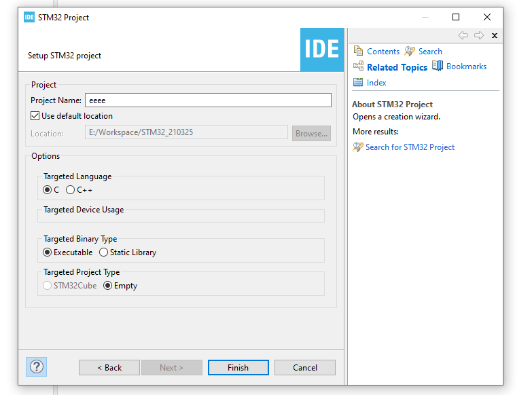Go forward with help pane right arrow

pos(479,35)
